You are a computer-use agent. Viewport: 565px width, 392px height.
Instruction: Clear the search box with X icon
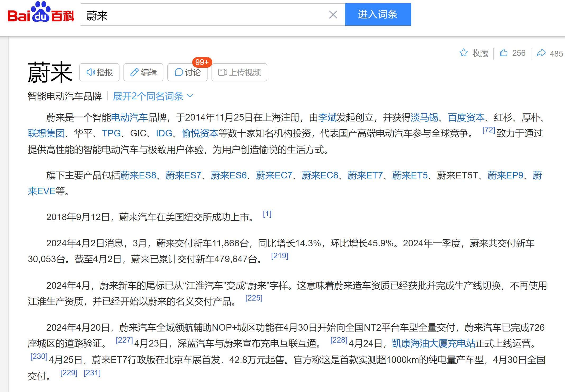point(333,15)
